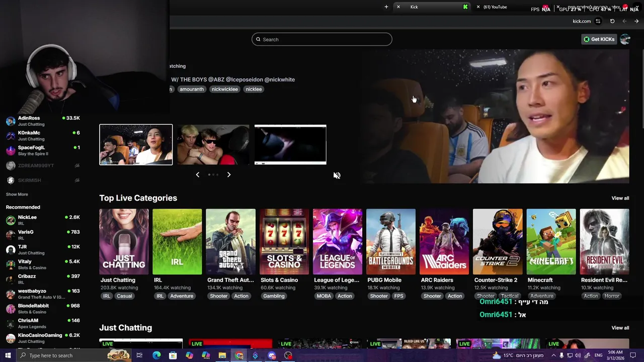Select first featured stream thumbnail in car
This screenshot has height=362, width=644.
click(136, 144)
